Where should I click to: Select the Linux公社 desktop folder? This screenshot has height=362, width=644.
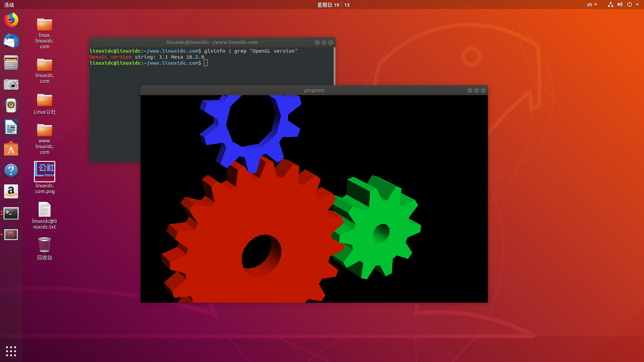pos(45,101)
